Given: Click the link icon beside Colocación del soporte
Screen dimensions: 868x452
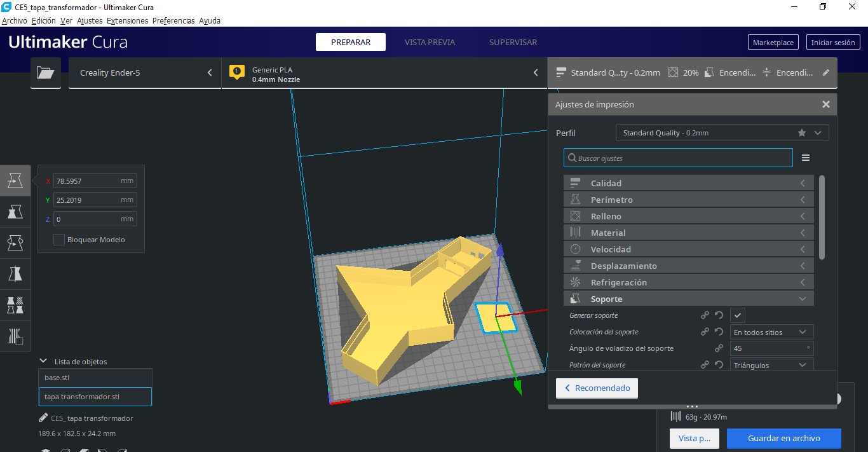Looking at the screenshot, I should point(705,332).
